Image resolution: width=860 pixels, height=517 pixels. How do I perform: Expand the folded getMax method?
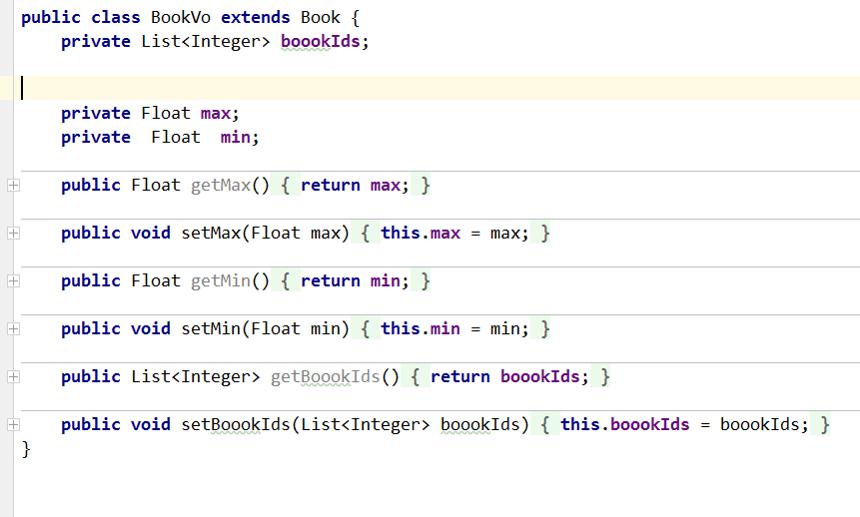[13, 185]
